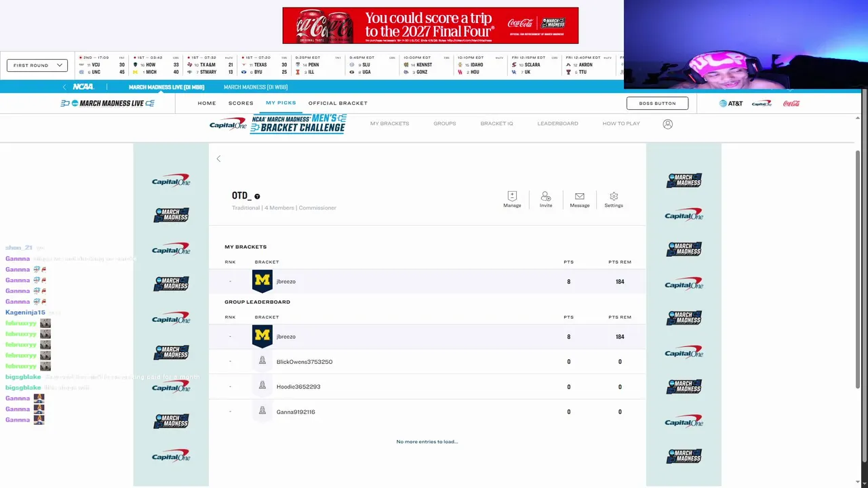Open the TEXAS vs BYU game

point(264,65)
